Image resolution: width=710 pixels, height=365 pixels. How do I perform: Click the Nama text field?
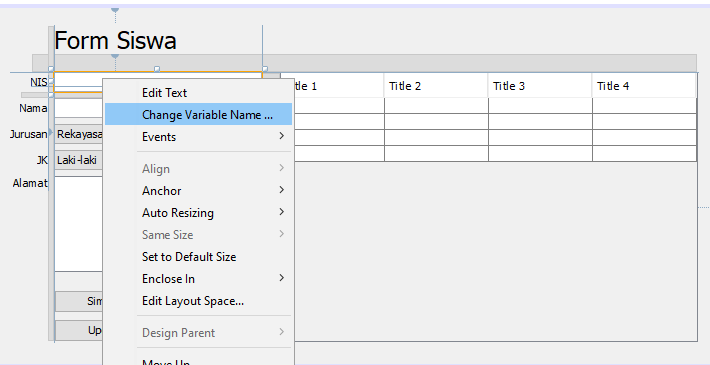point(78,109)
